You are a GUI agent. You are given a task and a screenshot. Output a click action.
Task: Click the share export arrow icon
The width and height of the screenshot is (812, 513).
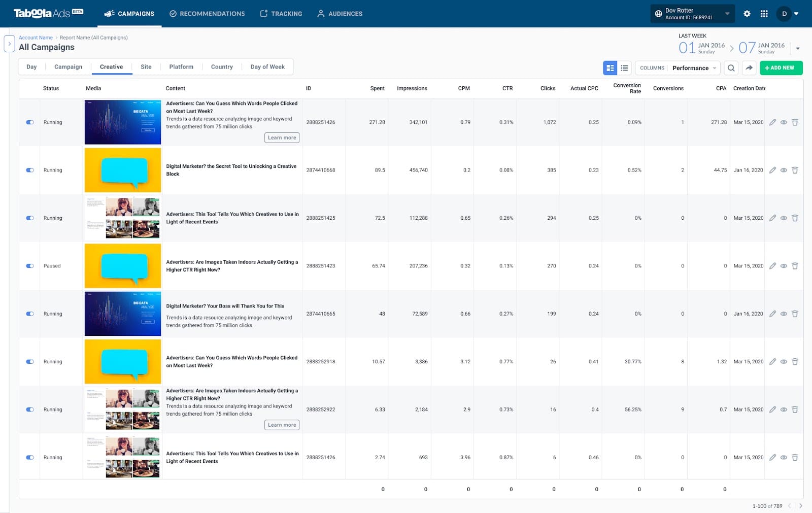(x=749, y=68)
